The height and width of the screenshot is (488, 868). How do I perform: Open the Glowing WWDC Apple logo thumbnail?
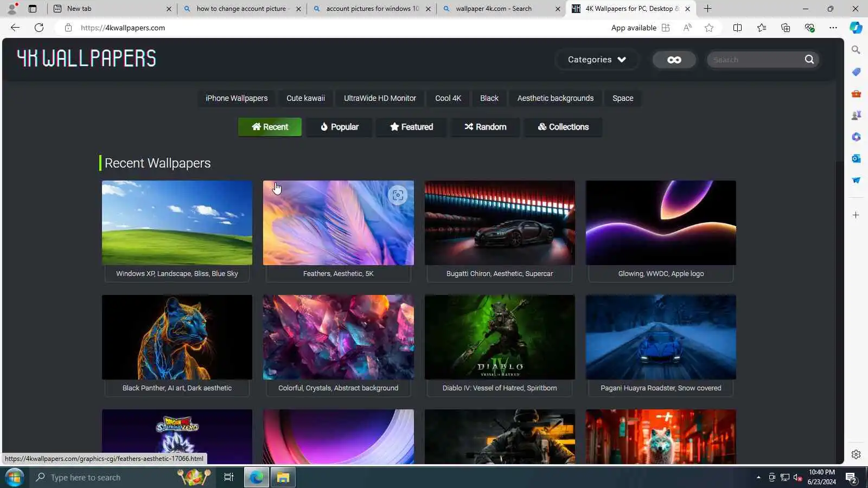661,223
